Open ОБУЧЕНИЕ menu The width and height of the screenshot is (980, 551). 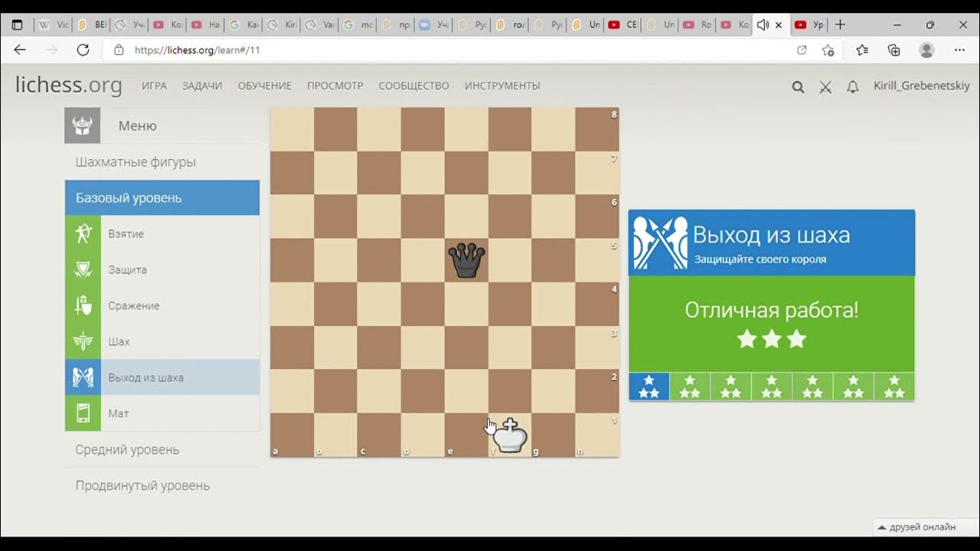(265, 86)
